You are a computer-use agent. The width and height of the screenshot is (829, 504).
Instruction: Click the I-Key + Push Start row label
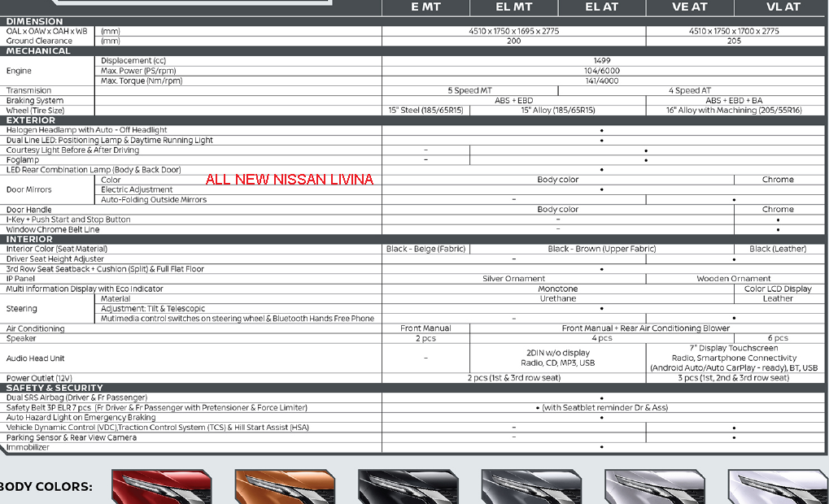(68, 219)
